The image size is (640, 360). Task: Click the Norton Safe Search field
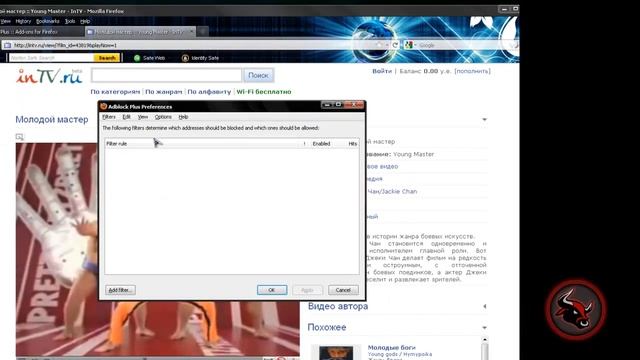click(51, 58)
